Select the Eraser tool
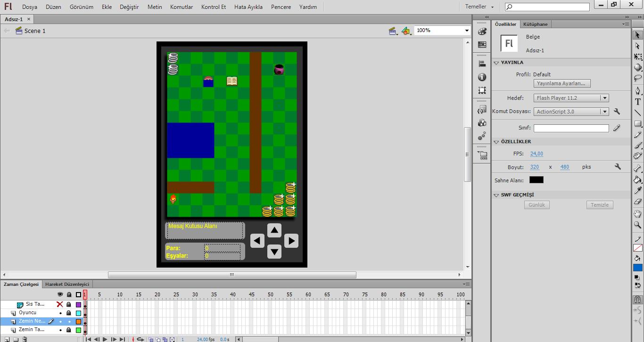 pos(637,202)
